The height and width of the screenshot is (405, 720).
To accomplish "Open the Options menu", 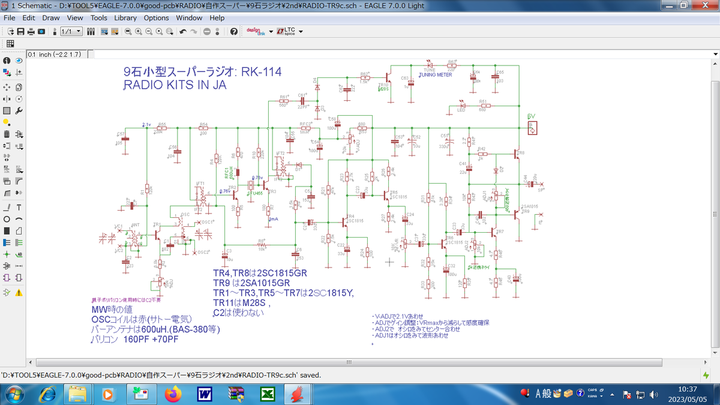I will click(x=156, y=18).
